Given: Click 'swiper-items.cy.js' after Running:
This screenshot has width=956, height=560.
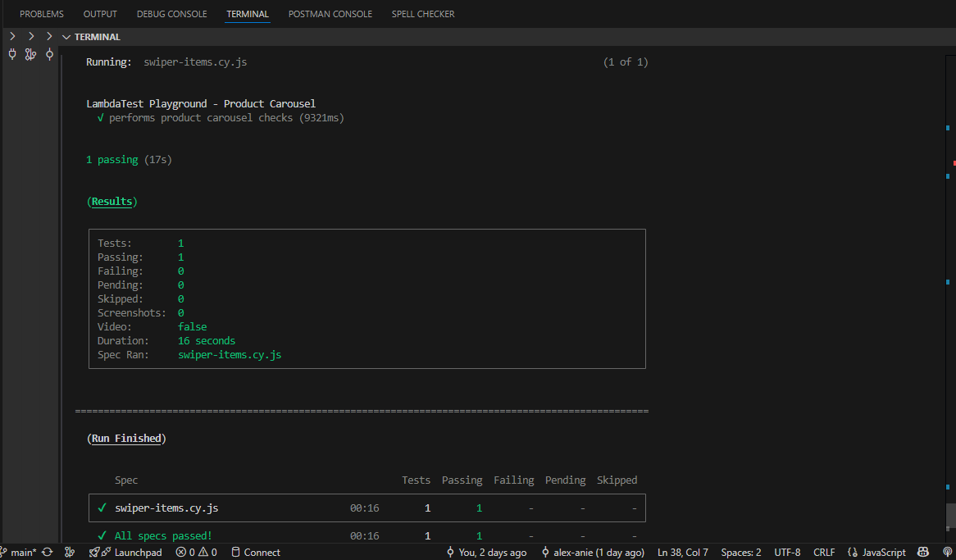Looking at the screenshot, I should coord(195,62).
